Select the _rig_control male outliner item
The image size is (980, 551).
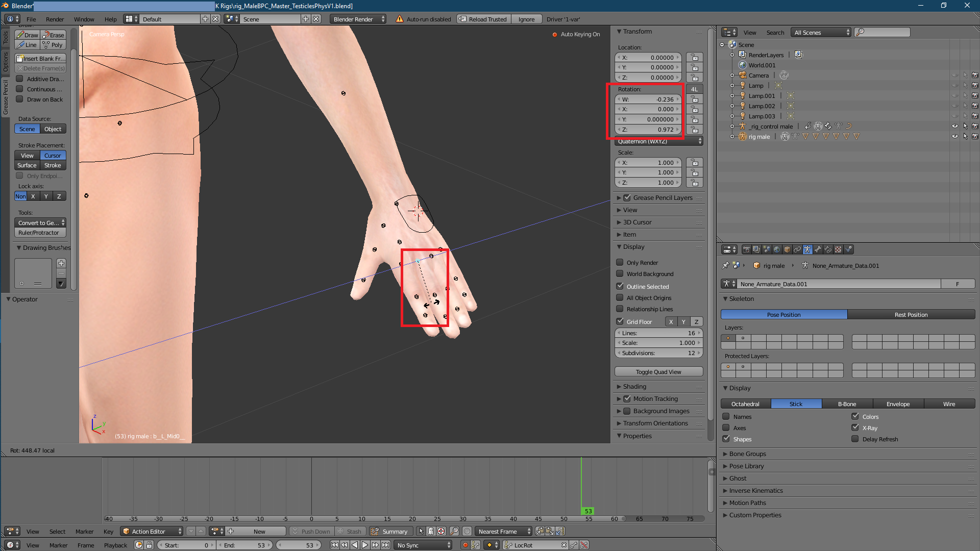[771, 126]
